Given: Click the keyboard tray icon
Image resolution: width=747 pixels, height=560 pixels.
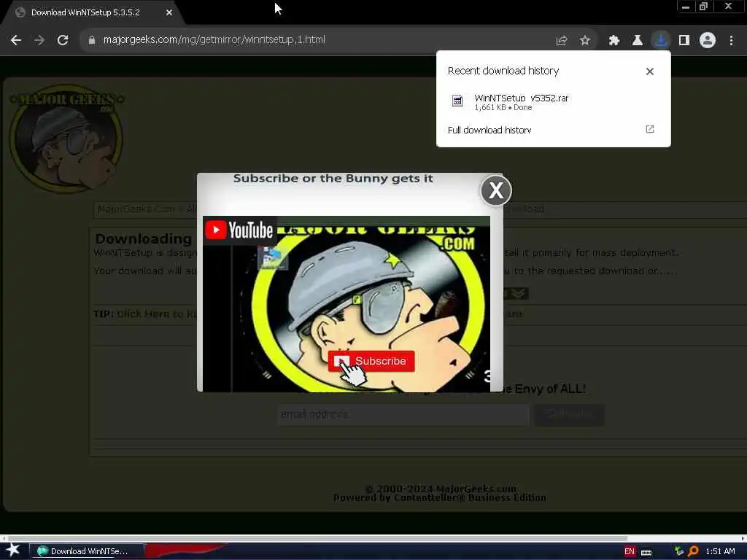Looking at the screenshot, I should pyautogui.click(x=646, y=553).
